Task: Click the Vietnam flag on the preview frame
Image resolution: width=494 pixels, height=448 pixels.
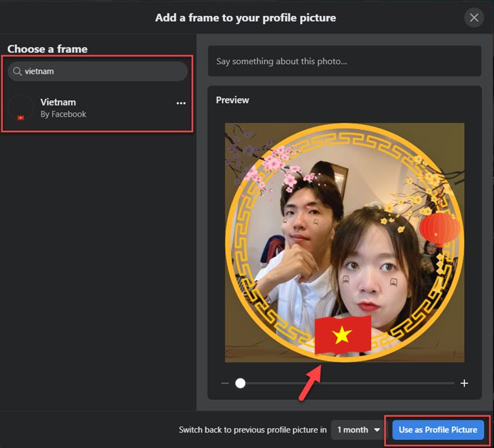Action: coord(342,334)
